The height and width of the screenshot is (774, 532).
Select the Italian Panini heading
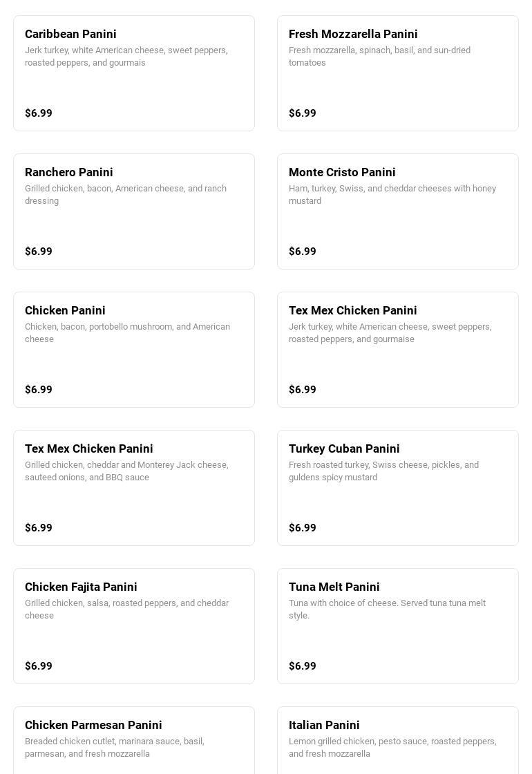click(x=324, y=725)
